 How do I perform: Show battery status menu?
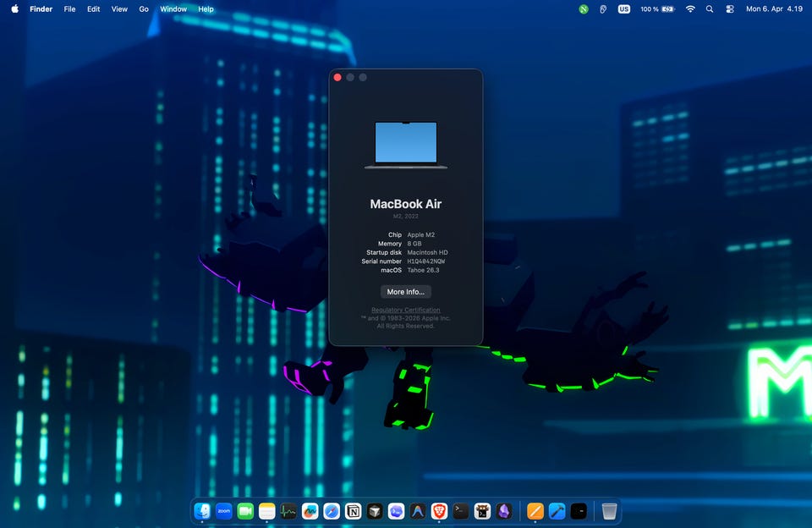(x=667, y=9)
